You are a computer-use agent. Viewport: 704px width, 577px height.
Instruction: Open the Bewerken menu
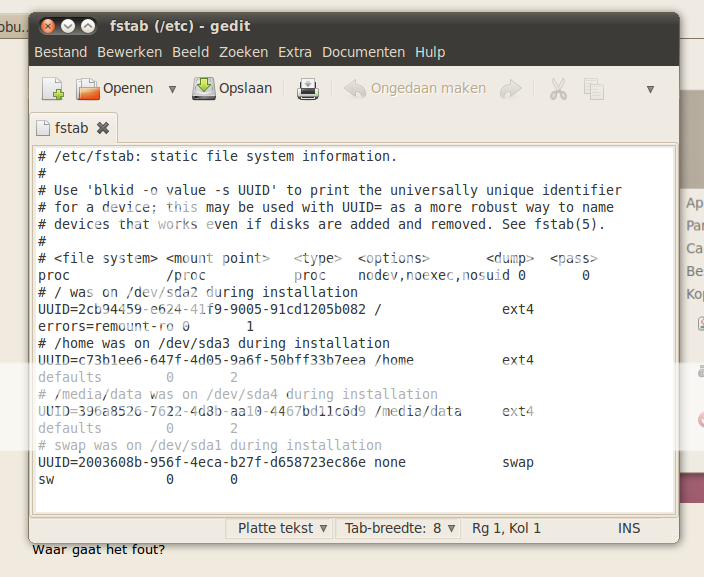pyautogui.click(x=129, y=52)
